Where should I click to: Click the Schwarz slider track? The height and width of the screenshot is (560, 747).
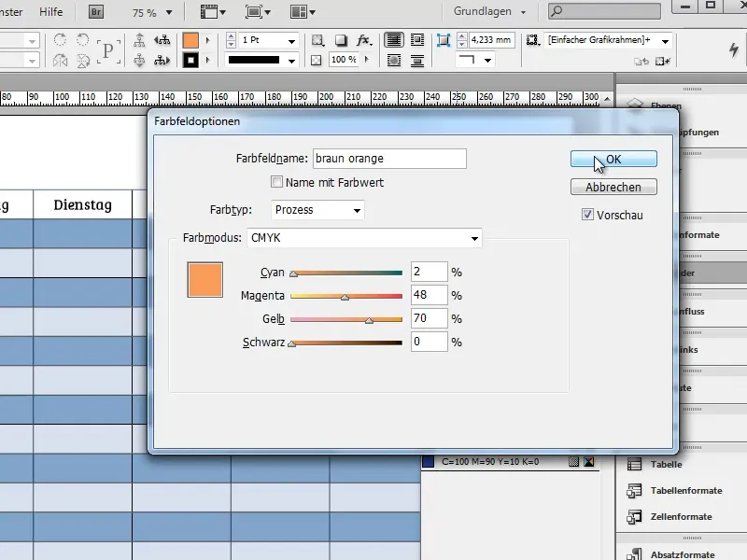(346, 343)
